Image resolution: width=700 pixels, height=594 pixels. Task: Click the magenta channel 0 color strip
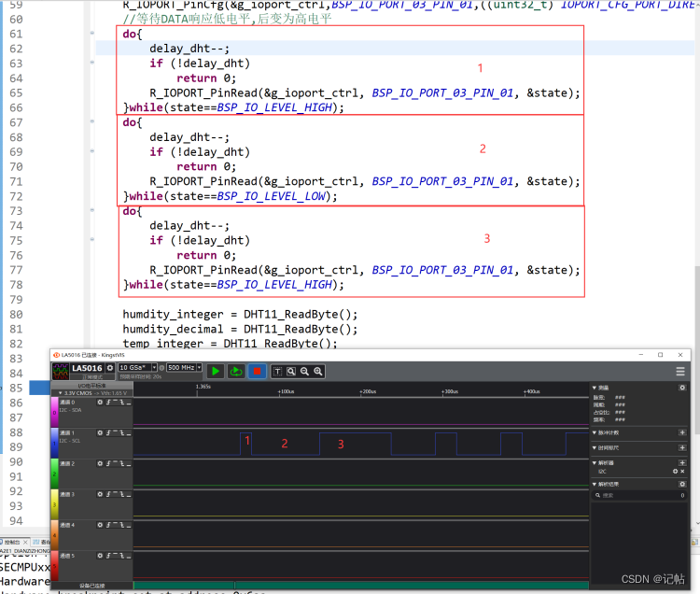tap(54, 412)
